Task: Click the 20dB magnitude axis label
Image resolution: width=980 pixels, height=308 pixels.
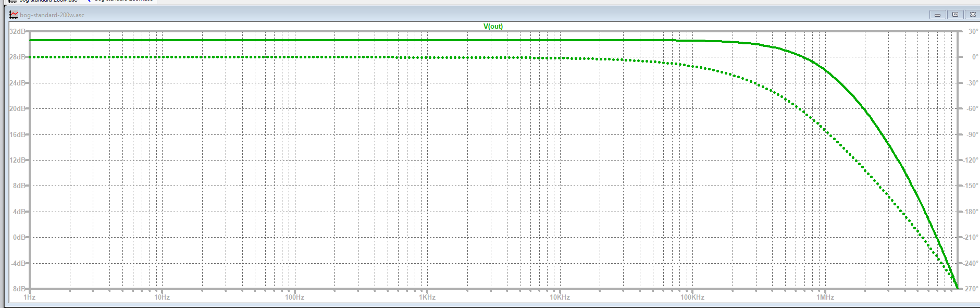Action: click(x=17, y=109)
